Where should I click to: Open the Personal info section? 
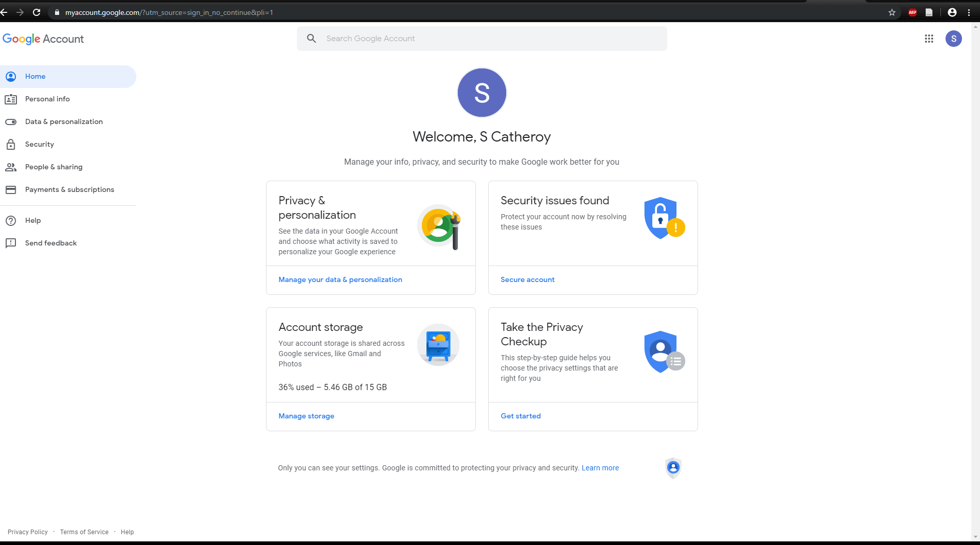68,99
